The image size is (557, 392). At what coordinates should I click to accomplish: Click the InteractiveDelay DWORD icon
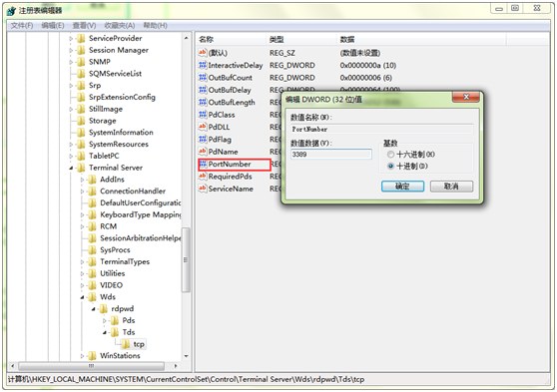coord(203,65)
